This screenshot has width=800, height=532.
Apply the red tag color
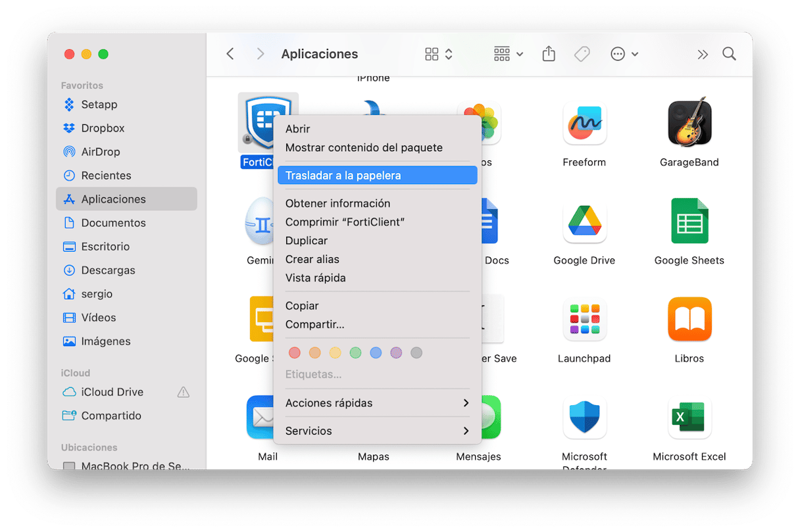click(x=295, y=353)
